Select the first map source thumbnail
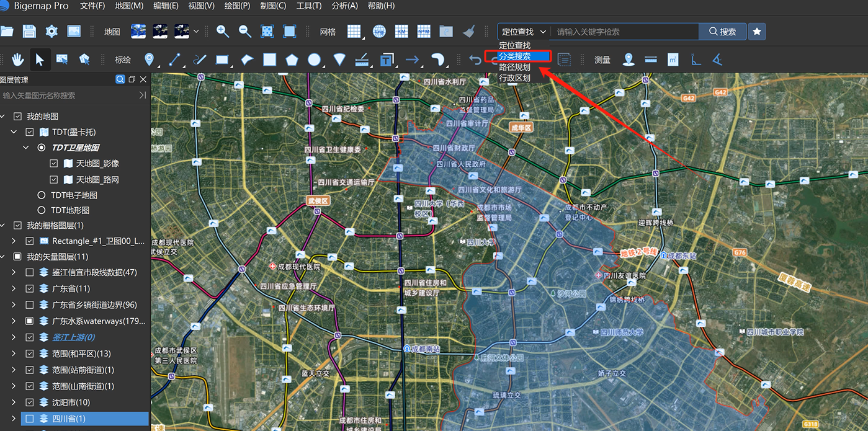The width and height of the screenshot is (868, 431). (138, 31)
